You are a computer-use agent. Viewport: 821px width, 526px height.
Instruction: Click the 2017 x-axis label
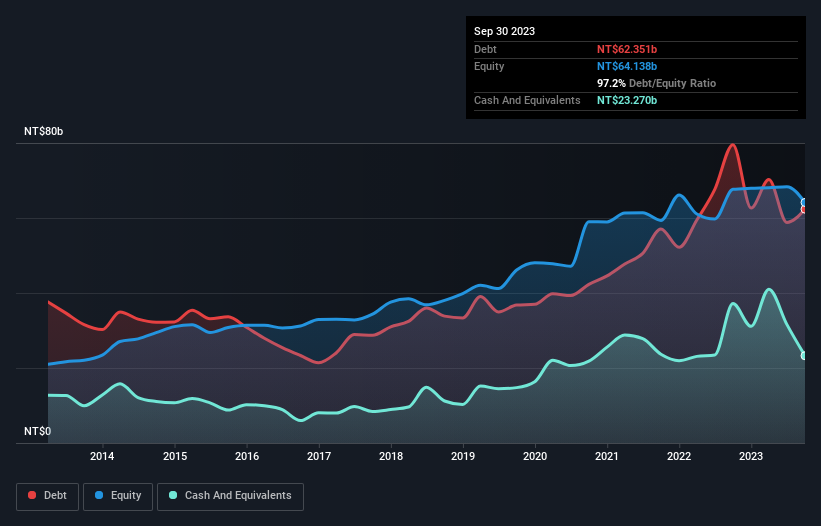(x=319, y=456)
